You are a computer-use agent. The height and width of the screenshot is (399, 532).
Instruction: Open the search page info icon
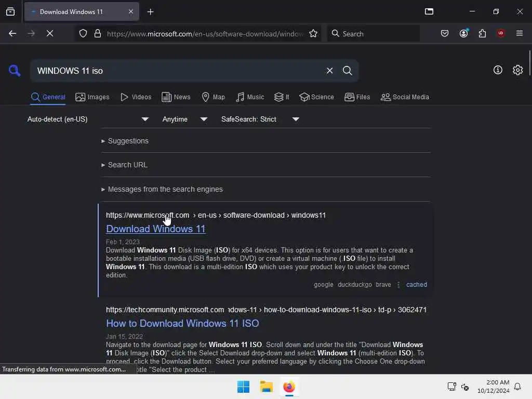pyautogui.click(x=498, y=70)
